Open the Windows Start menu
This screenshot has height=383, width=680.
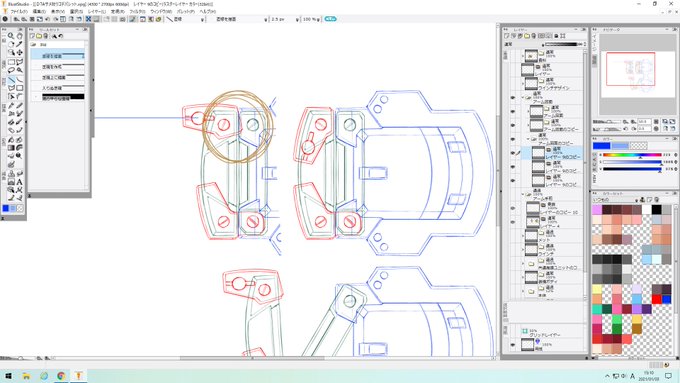coord(8,376)
